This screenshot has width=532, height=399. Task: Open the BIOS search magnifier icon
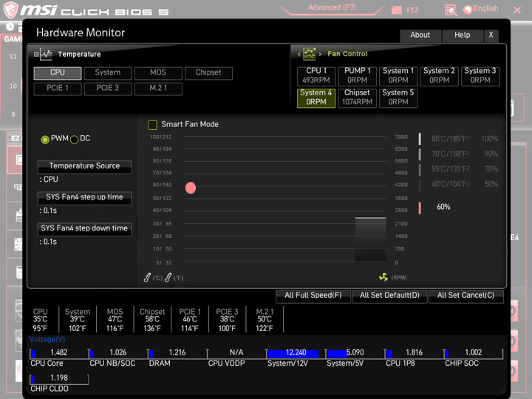[x=451, y=10]
